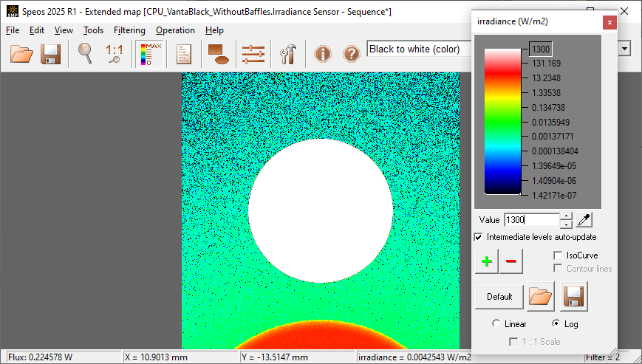Decrease Value with the down spinner
642x364 pixels.
pos(566,224)
